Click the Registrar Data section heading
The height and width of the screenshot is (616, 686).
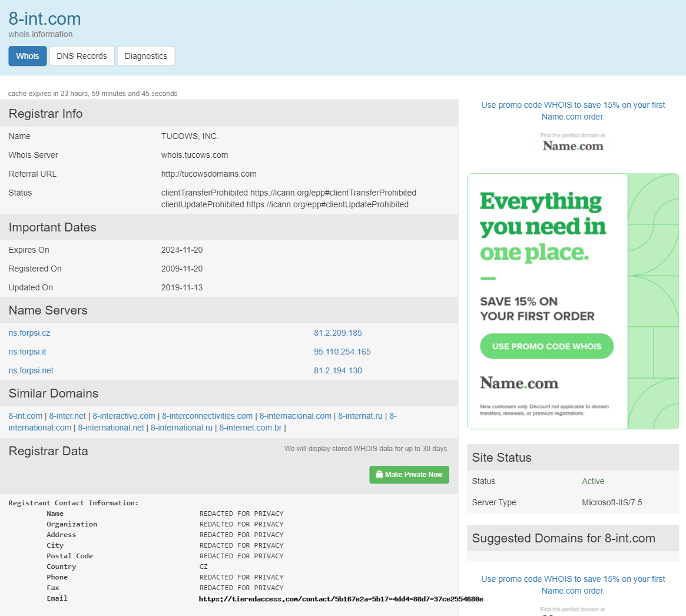tap(48, 451)
